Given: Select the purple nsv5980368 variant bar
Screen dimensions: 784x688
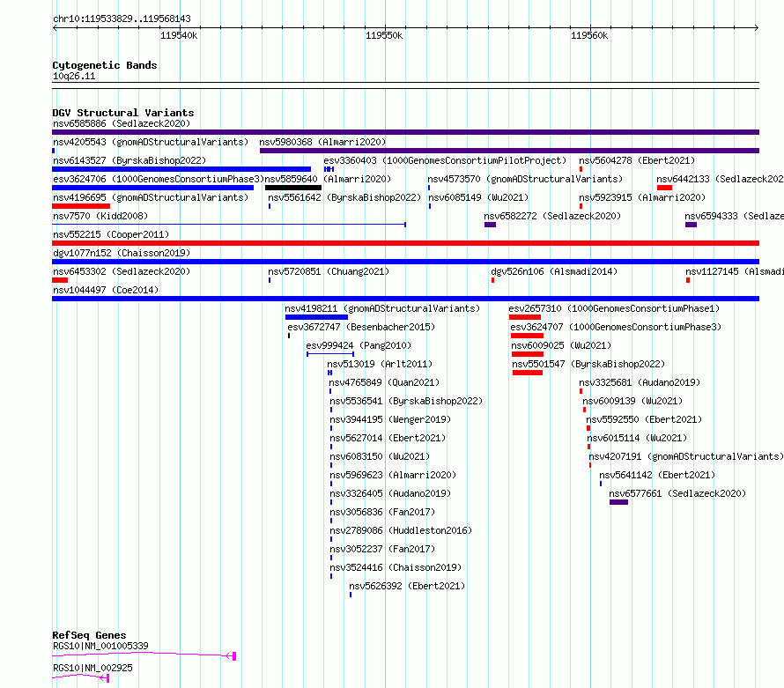Looking at the screenshot, I should (509, 151).
